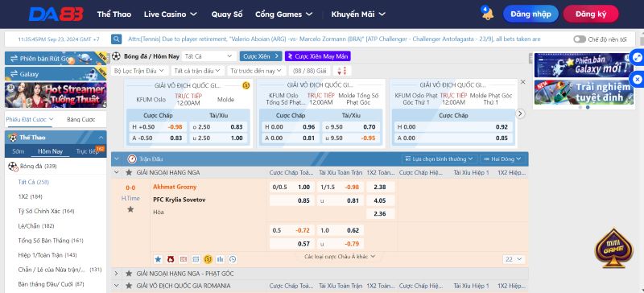Open the notification bell icon

488,14
